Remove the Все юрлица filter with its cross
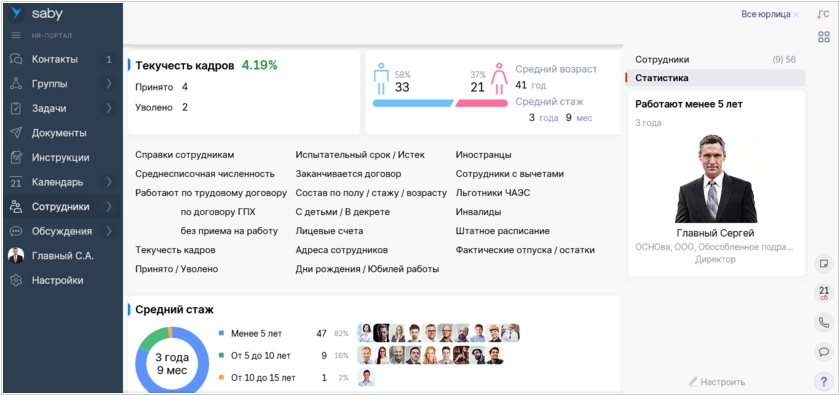 tap(796, 14)
